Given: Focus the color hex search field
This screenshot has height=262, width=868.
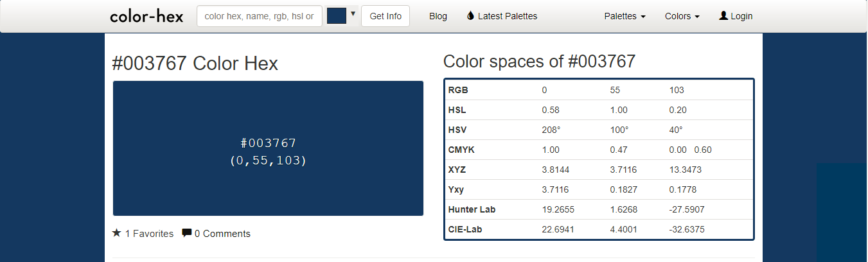Looking at the screenshot, I should coord(259,16).
